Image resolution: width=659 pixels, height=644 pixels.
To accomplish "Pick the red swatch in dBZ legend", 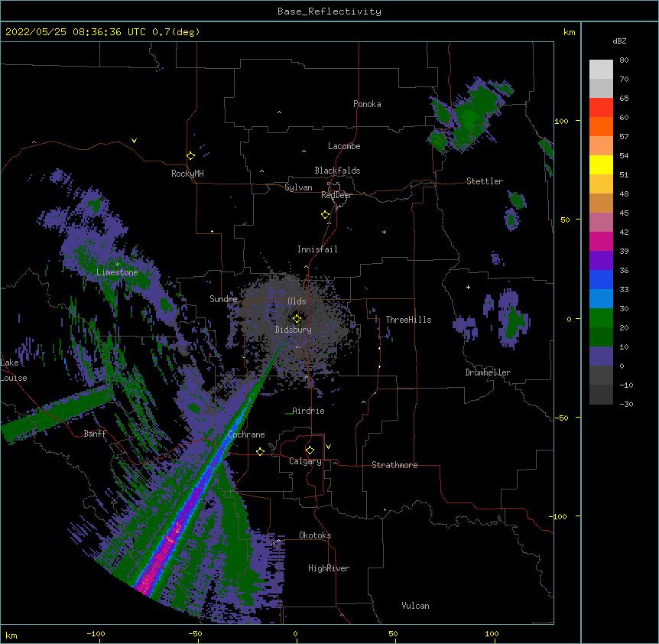I will click(x=601, y=108).
